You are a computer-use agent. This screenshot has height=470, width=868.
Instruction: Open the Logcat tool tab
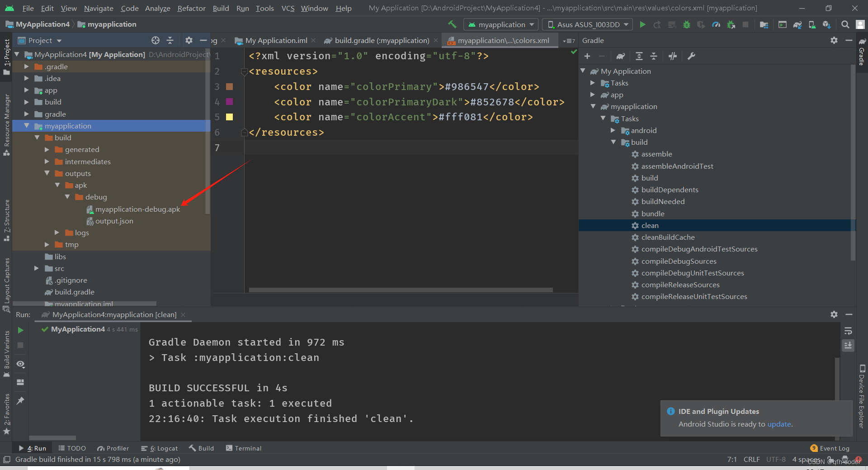tap(159, 448)
